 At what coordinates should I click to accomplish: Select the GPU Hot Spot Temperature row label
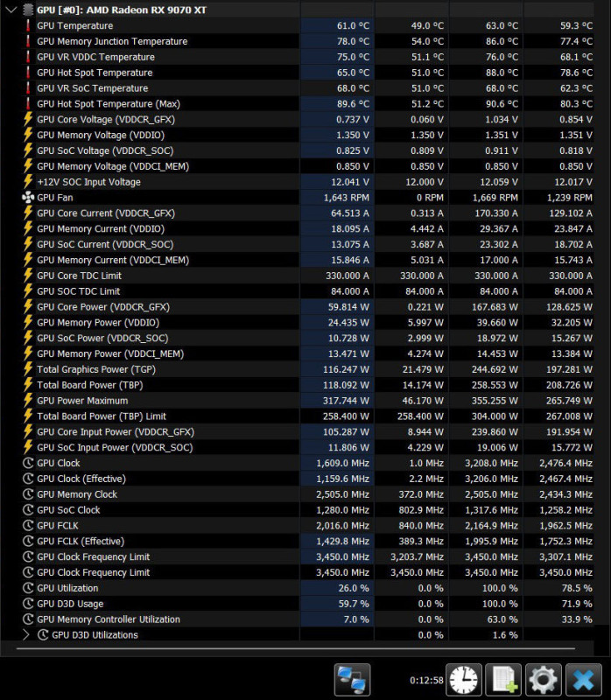coord(95,73)
